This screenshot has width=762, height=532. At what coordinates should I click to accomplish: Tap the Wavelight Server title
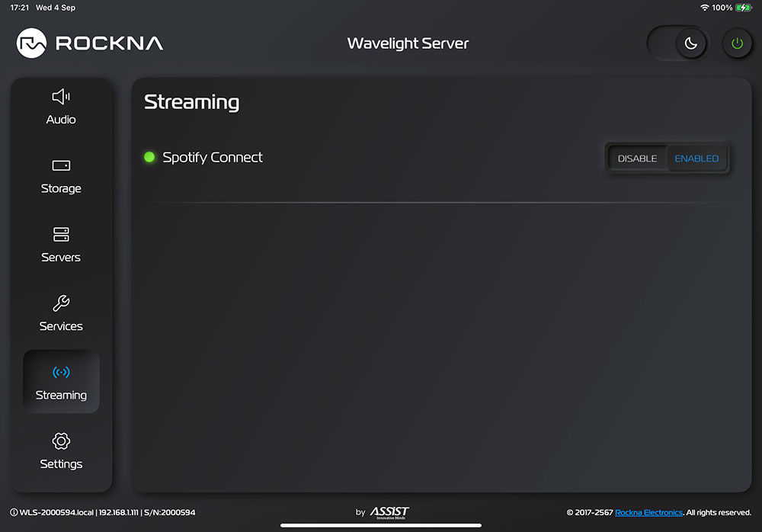click(408, 43)
